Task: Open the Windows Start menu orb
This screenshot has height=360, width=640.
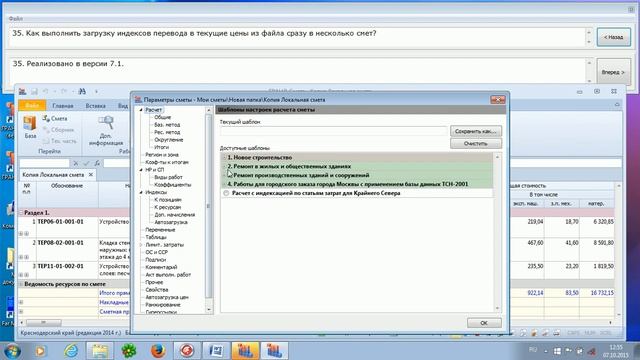Action: [x=11, y=351]
